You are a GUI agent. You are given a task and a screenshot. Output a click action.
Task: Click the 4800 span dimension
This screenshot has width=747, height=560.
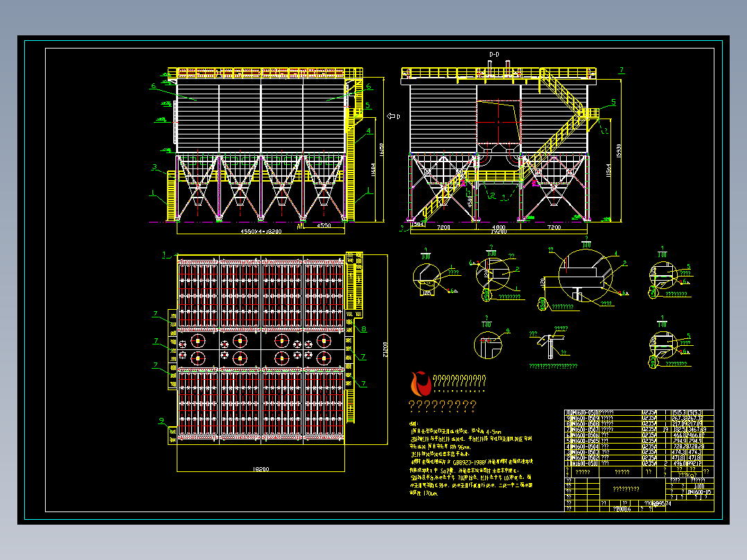tap(498, 227)
